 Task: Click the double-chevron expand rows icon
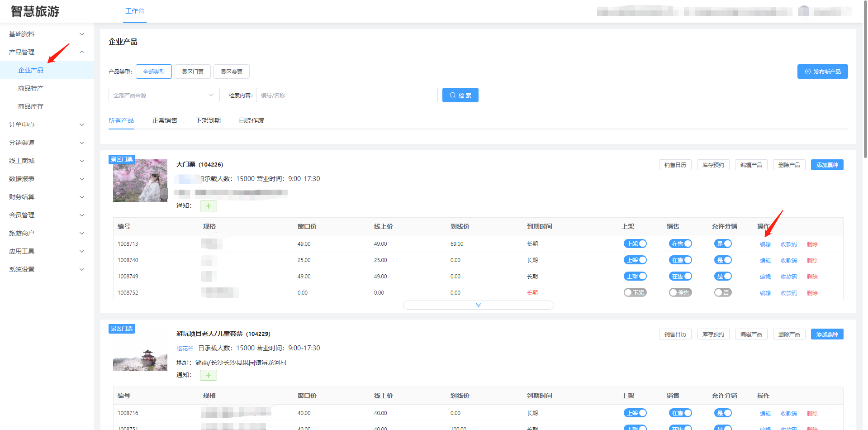tap(478, 305)
